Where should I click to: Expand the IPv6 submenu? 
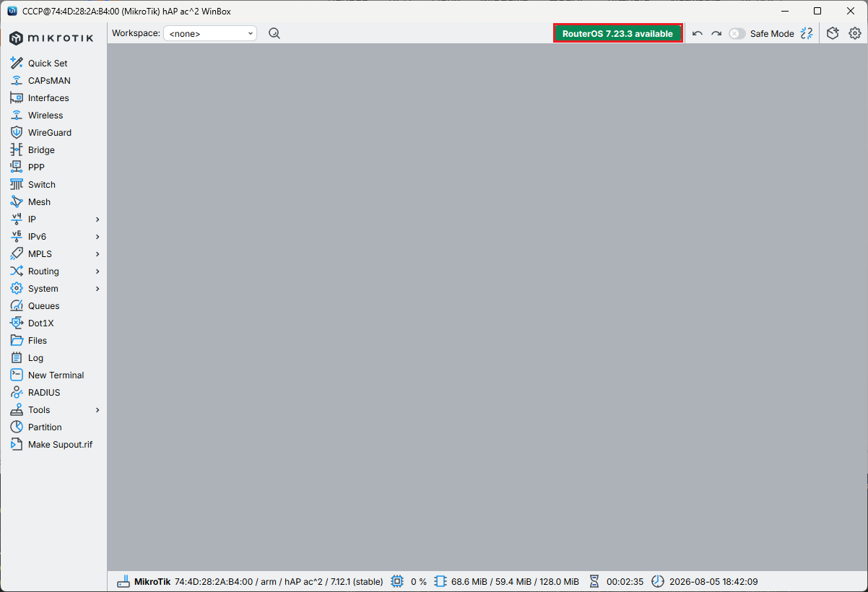point(97,237)
